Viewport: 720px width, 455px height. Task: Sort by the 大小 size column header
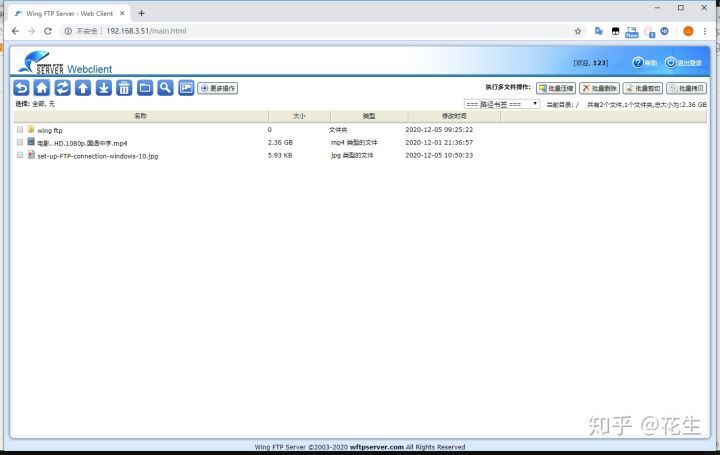(299, 116)
